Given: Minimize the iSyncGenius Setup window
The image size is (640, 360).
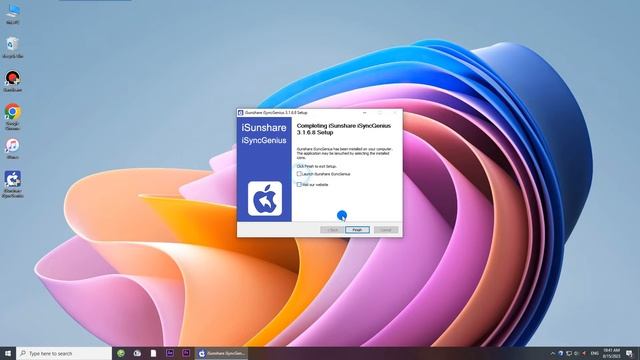Looking at the screenshot, I should click(364, 113).
